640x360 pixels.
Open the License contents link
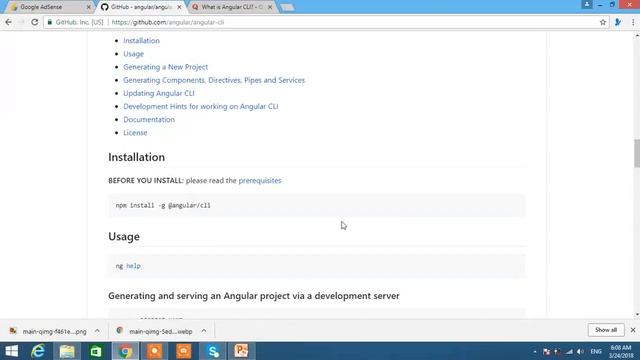click(135, 133)
